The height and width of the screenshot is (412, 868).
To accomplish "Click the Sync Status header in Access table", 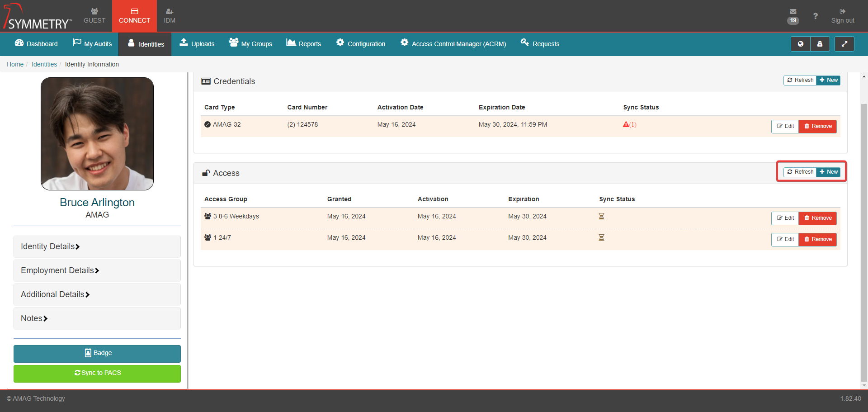I will pos(617,199).
